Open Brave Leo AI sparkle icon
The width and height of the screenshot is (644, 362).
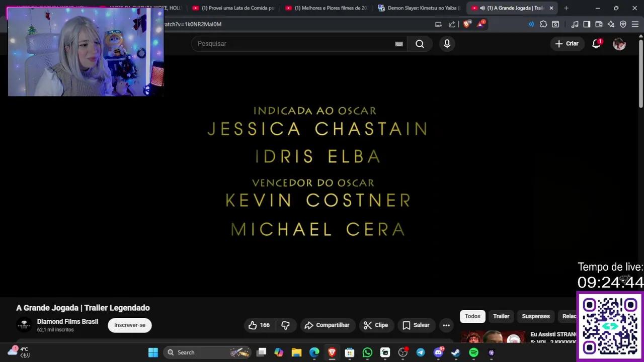pos(611,24)
